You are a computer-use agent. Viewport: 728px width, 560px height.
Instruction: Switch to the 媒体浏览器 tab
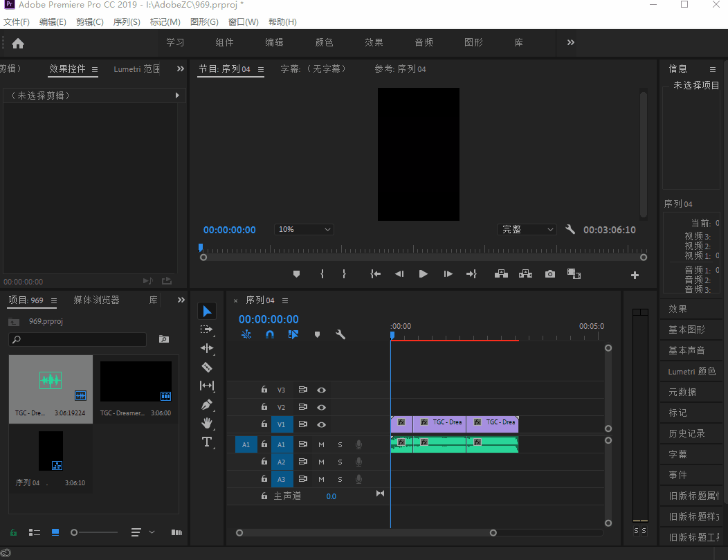coord(96,300)
